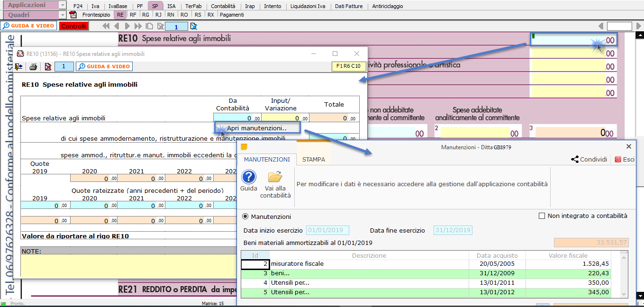The image size is (644, 307).
Task: Switch to the IvaBase tab
Action: click(118, 6)
